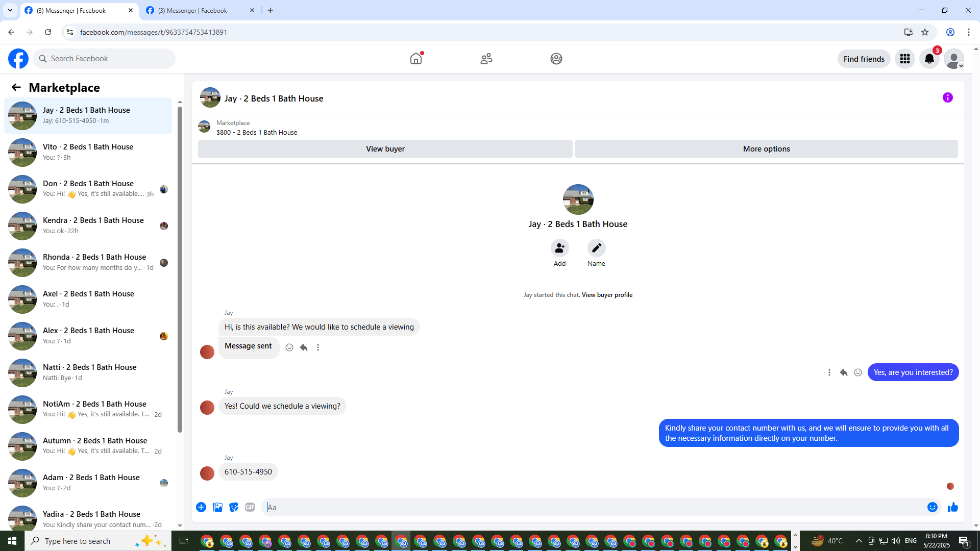
Task: Open a new browser tab
Action: (271, 11)
